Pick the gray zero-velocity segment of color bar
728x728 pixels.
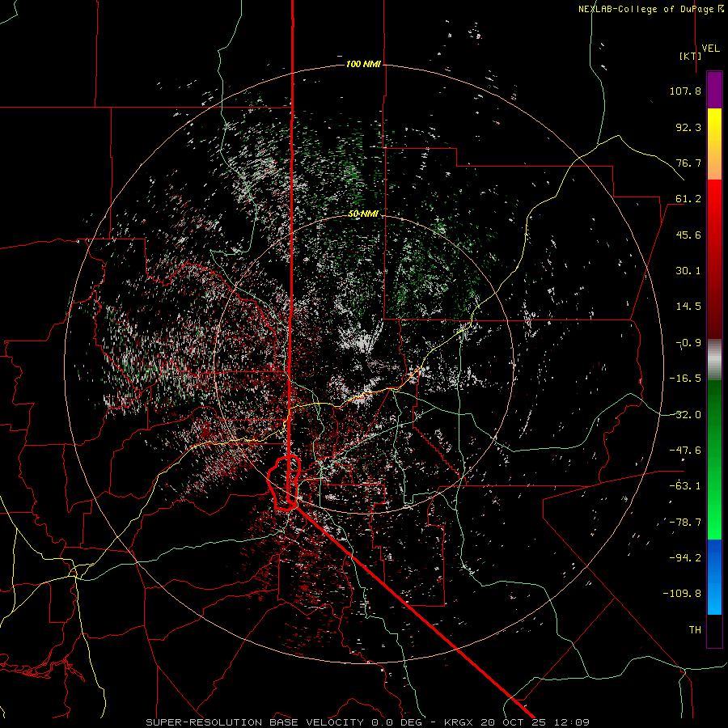[714, 358]
